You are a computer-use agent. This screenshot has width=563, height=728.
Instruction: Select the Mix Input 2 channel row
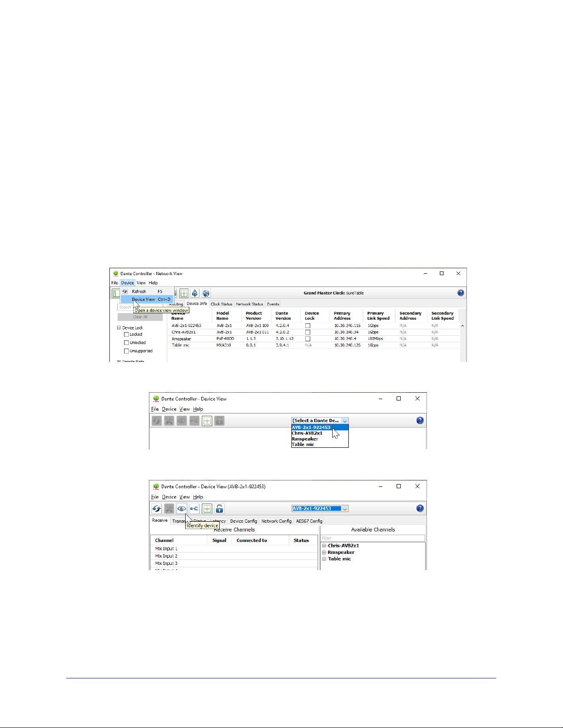(234, 556)
